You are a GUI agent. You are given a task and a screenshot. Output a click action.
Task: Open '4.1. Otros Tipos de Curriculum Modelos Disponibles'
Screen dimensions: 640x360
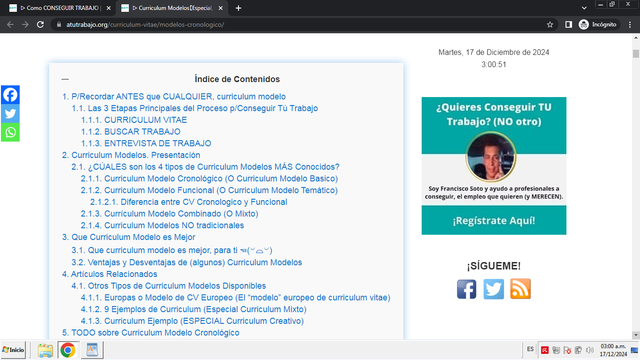click(x=169, y=286)
